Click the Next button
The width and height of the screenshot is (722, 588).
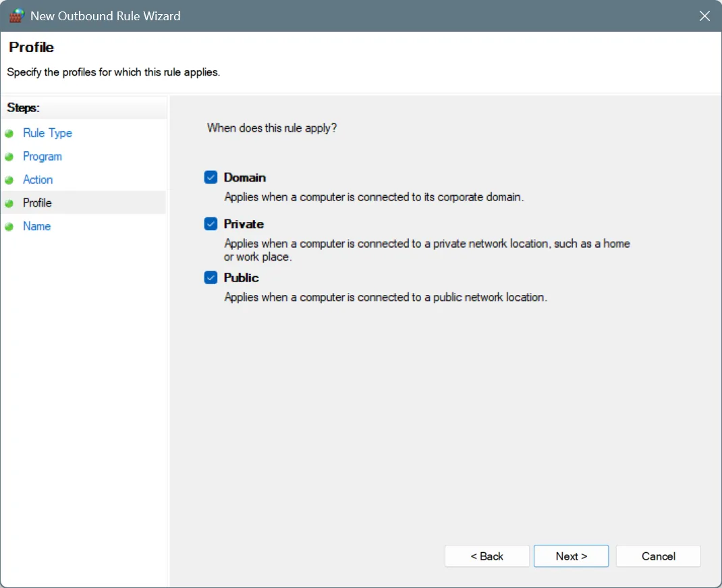pyautogui.click(x=571, y=556)
